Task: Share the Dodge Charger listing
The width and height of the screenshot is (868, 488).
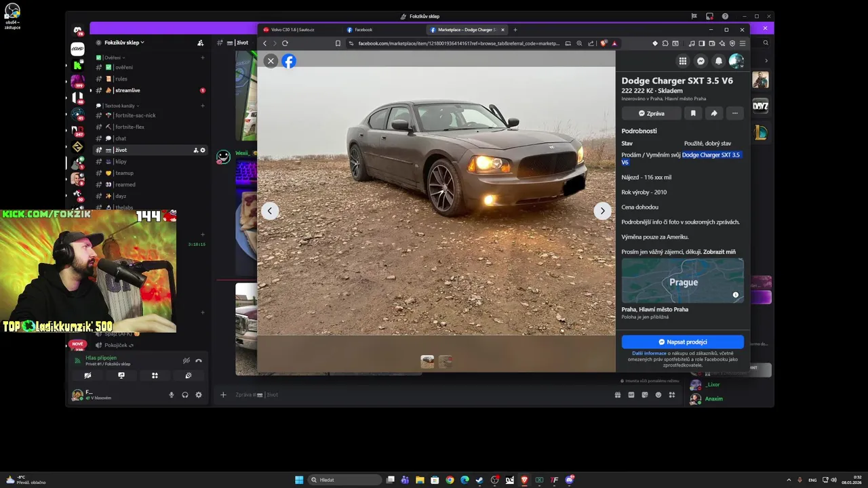Action: click(x=714, y=113)
